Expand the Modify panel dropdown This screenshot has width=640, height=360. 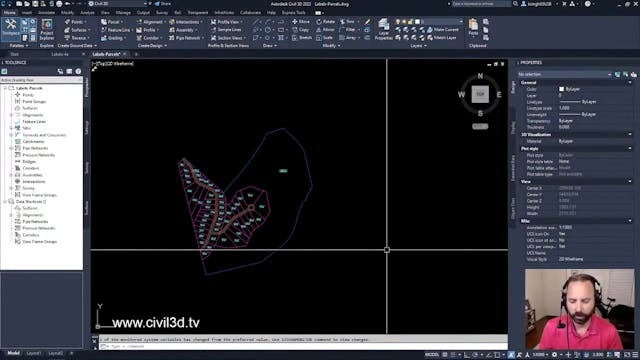click(x=331, y=46)
